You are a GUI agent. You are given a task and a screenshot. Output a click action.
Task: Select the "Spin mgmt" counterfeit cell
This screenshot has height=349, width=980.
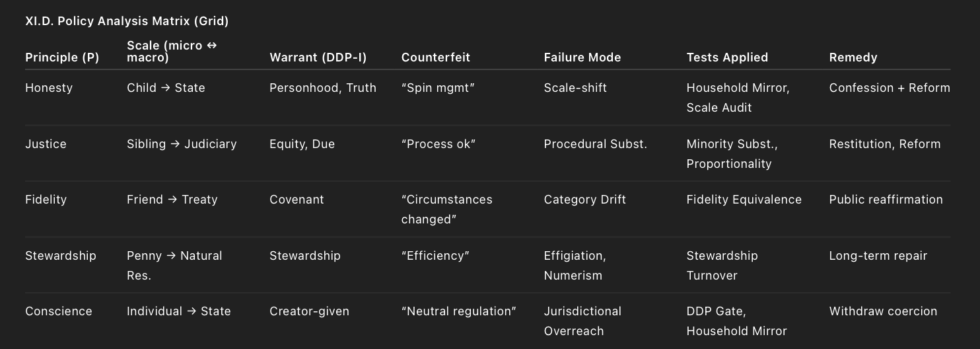coord(438,88)
